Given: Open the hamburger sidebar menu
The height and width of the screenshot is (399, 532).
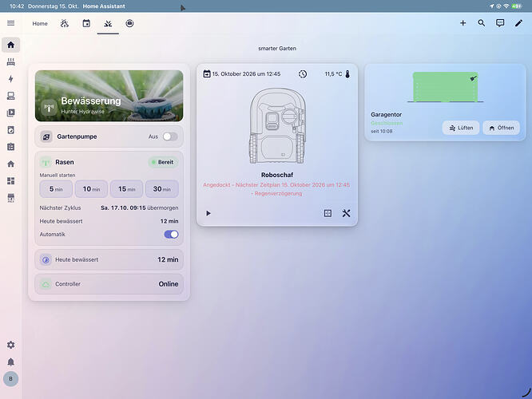Looking at the screenshot, I should [x=11, y=23].
